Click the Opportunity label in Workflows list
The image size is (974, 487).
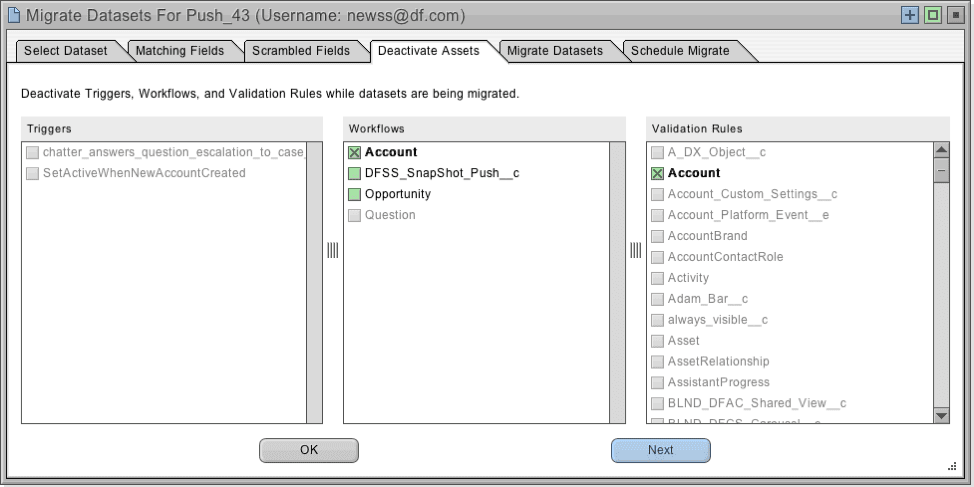click(x=398, y=194)
